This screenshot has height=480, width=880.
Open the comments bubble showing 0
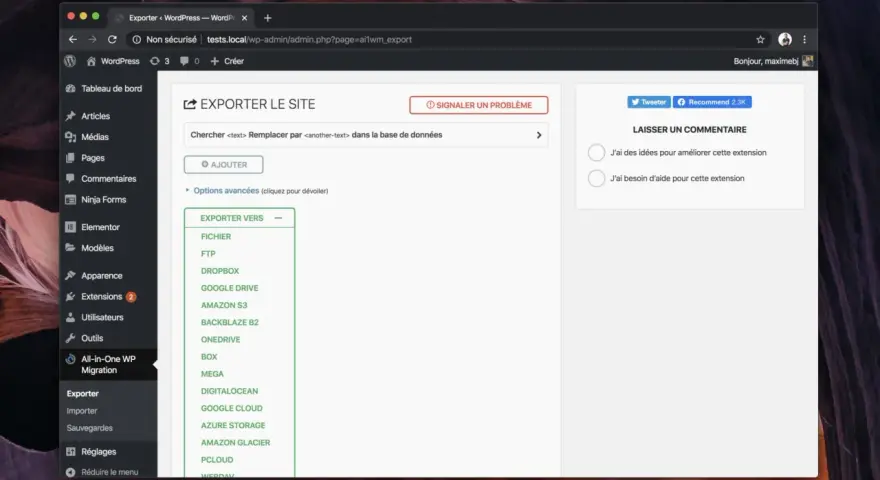(189, 61)
